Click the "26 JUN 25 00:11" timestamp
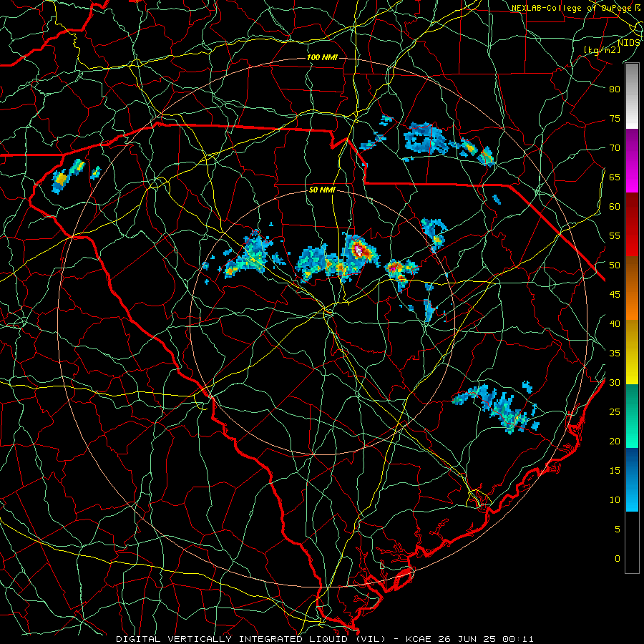644x644 pixels. point(487,639)
